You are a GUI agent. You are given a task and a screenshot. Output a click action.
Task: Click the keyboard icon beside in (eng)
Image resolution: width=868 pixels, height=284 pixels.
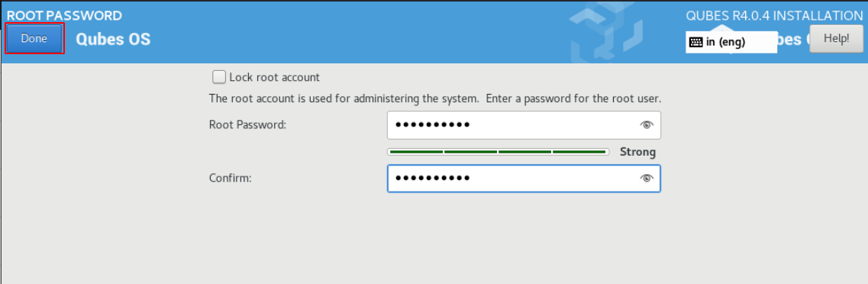click(696, 42)
